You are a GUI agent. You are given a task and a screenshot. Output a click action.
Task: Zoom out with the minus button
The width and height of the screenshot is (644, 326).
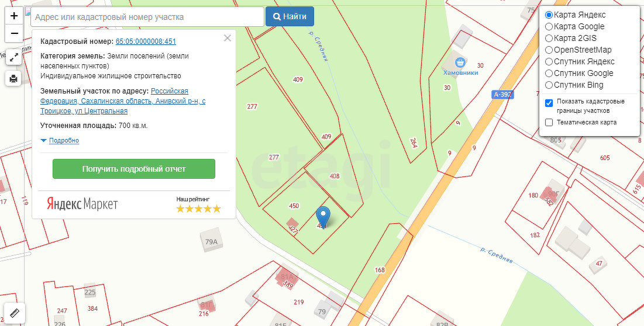coord(14,34)
